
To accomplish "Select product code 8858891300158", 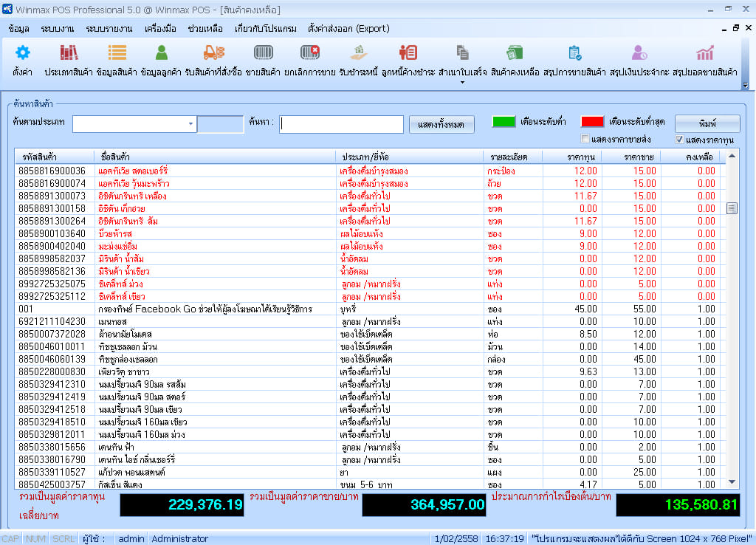I will (52, 208).
